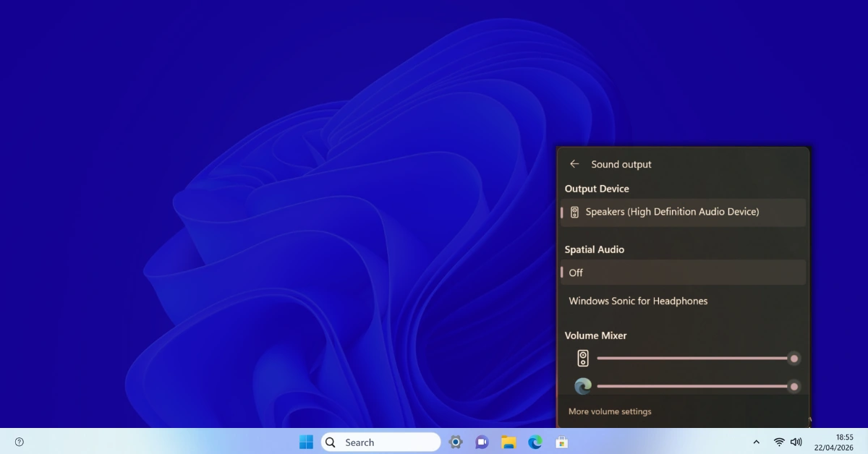
Task: Open the Start menu
Action: [306, 442]
